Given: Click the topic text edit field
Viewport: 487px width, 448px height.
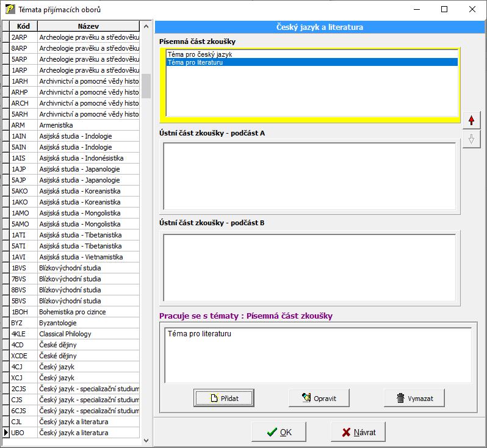Looking at the screenshot, I should click(x=317, y=355).
